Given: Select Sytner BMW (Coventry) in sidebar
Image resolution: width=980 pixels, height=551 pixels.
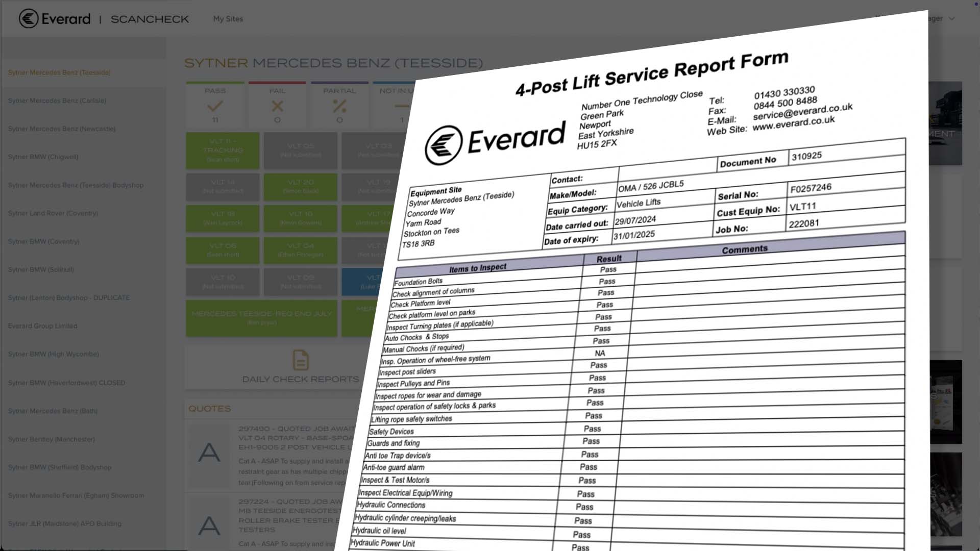Looking at the screenshot, I should 43,241.
